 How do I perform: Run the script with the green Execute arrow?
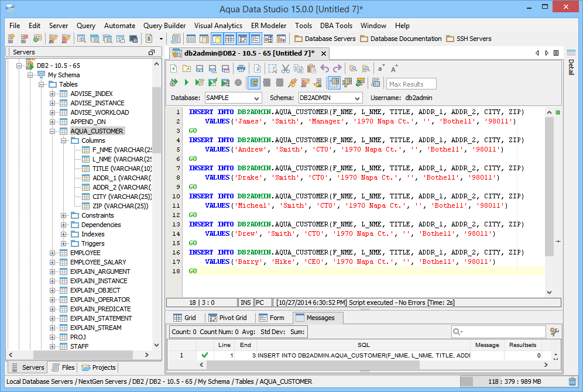pos(187,83)
